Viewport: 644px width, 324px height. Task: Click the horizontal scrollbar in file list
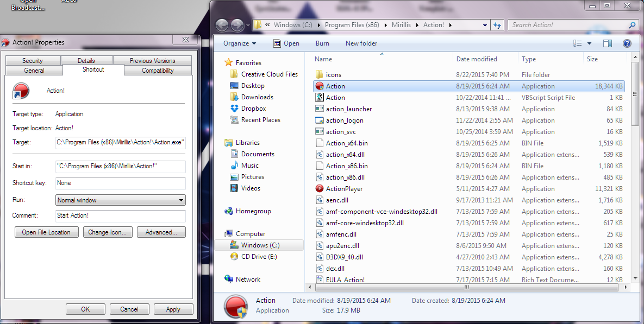pyautogui.click(x=467, y=288)
